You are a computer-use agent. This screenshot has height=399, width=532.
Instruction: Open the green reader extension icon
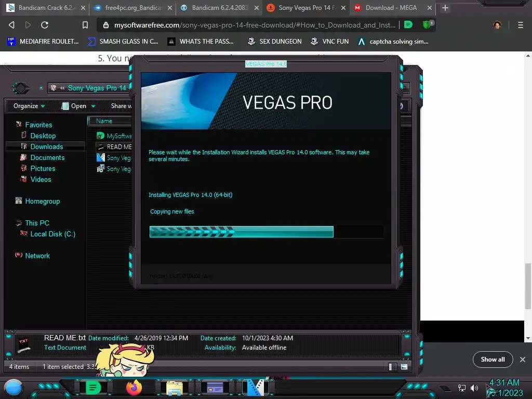point(408,25)
